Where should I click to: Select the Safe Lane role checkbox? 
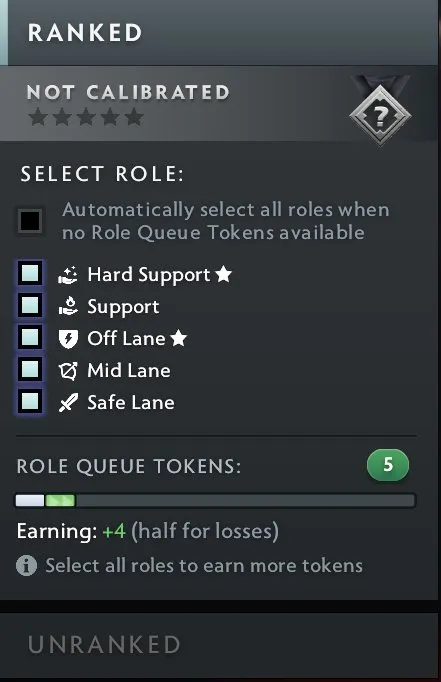[30, 401]
